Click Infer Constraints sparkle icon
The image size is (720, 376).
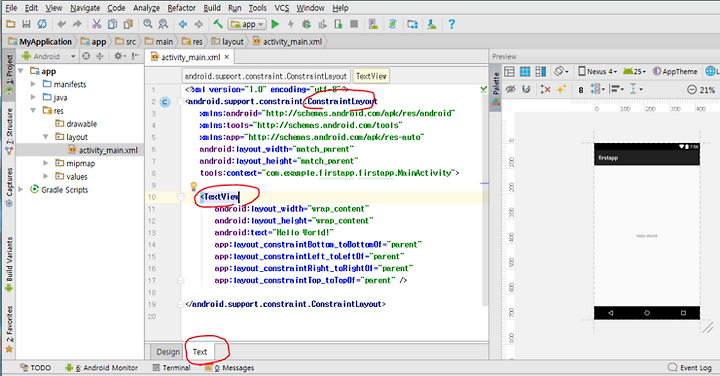click(x=561, y=89)
